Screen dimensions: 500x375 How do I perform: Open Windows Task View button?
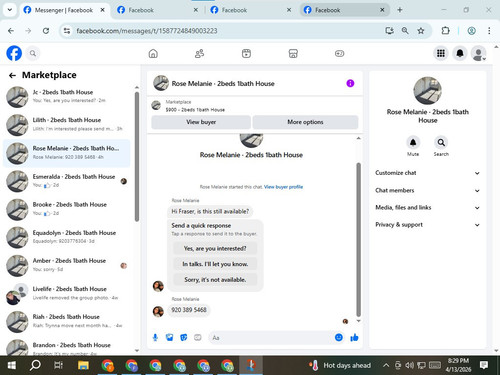59,365
